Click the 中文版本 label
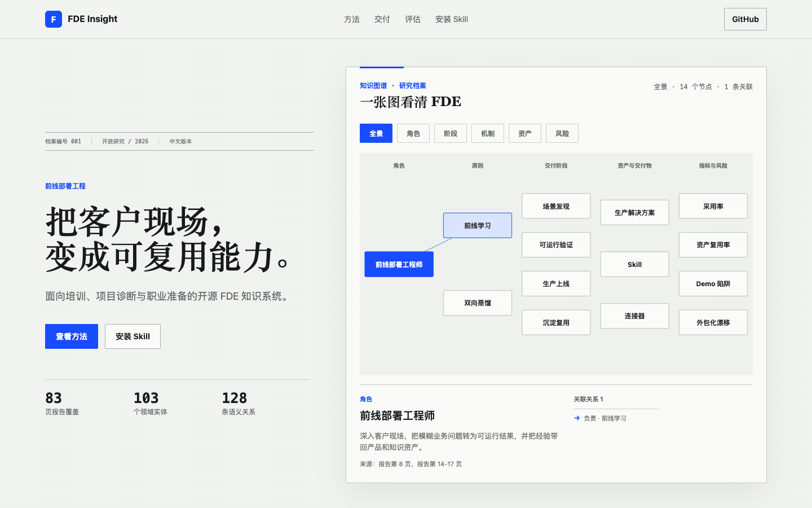Viewport: 812px width, 508px height. coord(180,142)
